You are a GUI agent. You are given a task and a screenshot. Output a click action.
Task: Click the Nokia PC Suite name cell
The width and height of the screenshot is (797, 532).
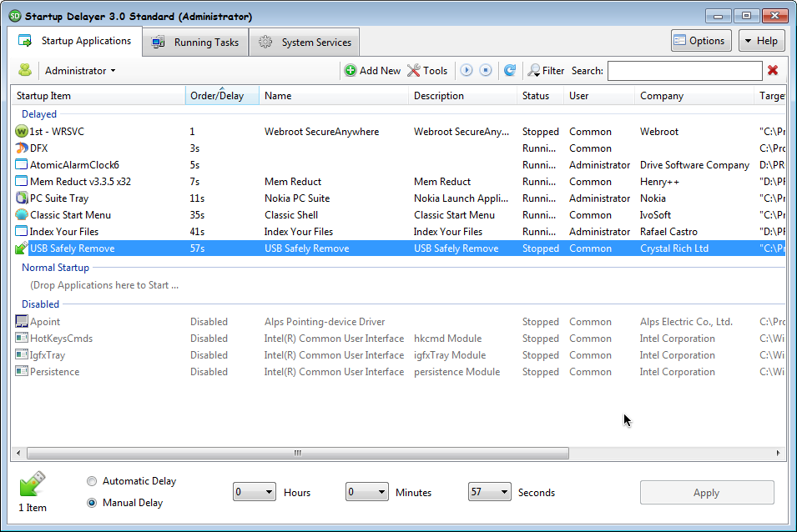pyautogui.click(x=297, y=198)
